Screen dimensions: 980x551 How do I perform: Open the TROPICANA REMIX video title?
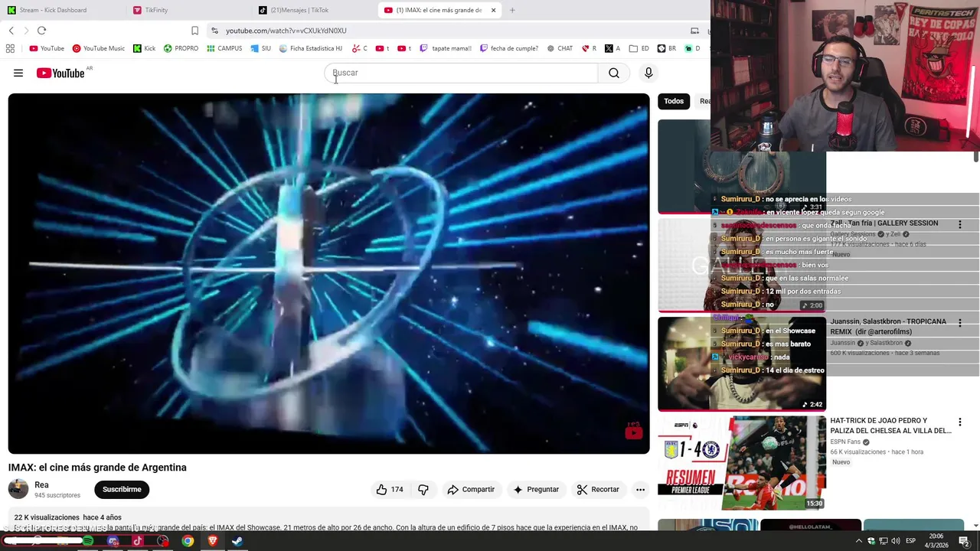[x=888, y=327]
